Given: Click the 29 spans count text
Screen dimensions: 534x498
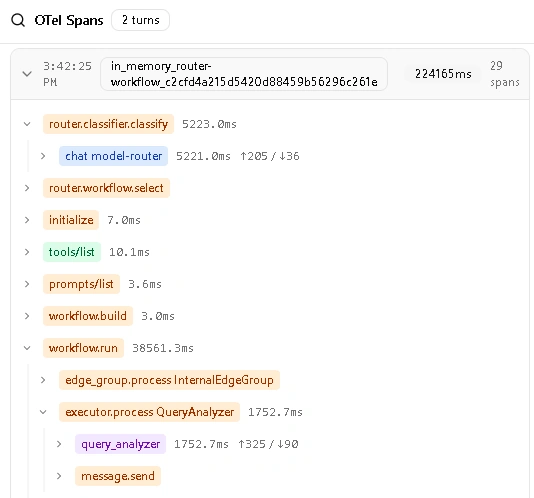Looking at the screenshot, I should click(x=505, y=74).
